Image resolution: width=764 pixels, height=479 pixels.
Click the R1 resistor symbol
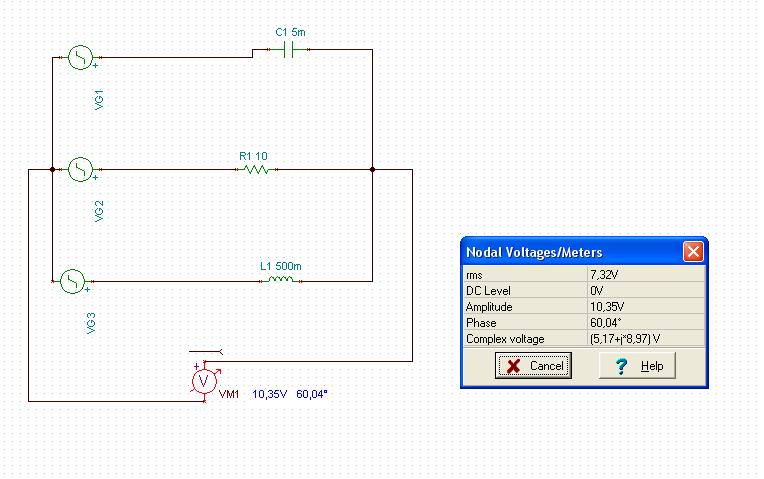[x=256, y=170]
